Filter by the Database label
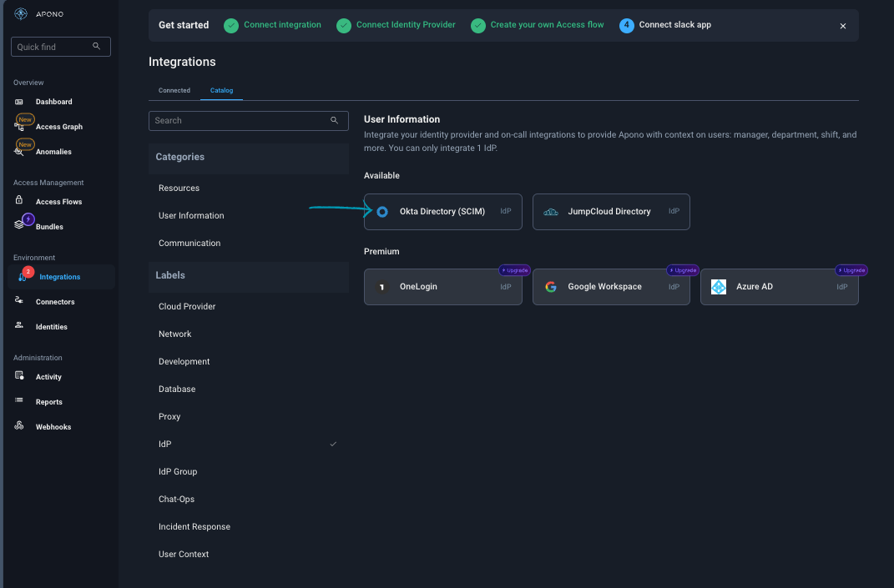 177,389
